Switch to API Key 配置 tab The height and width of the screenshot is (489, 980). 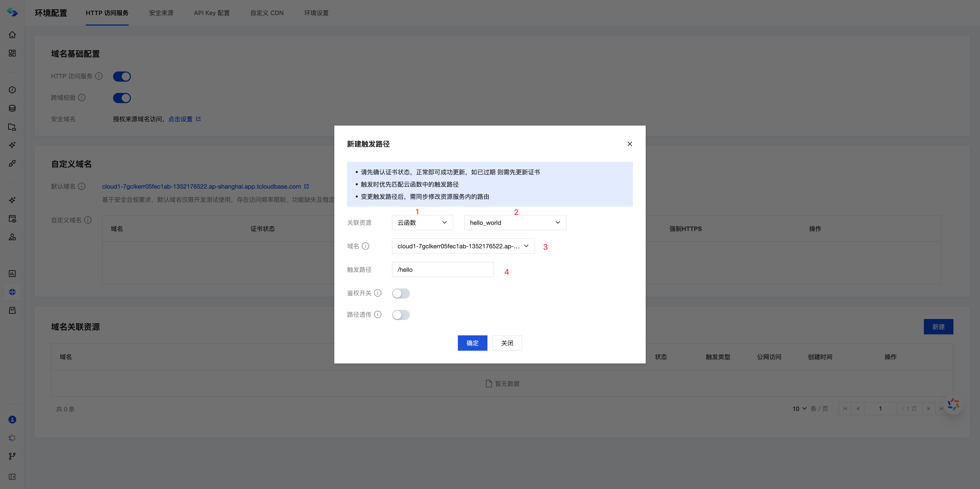(x=212, y=13)
